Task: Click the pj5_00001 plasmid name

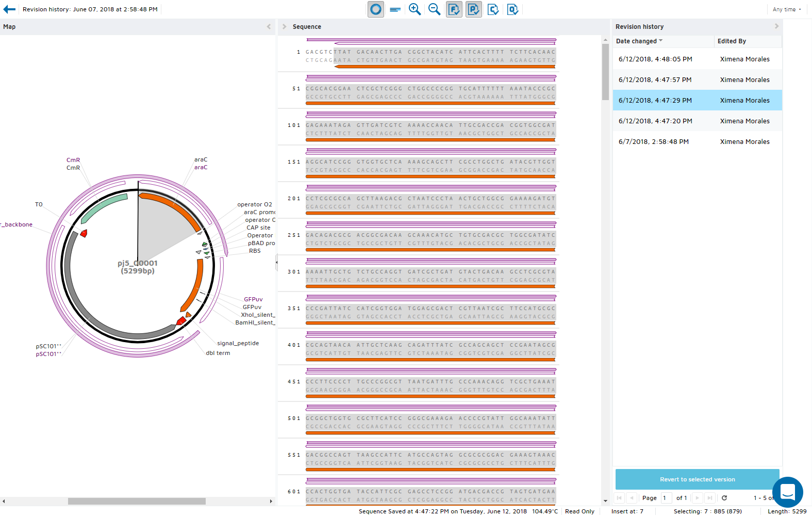Action: point(138,263)
